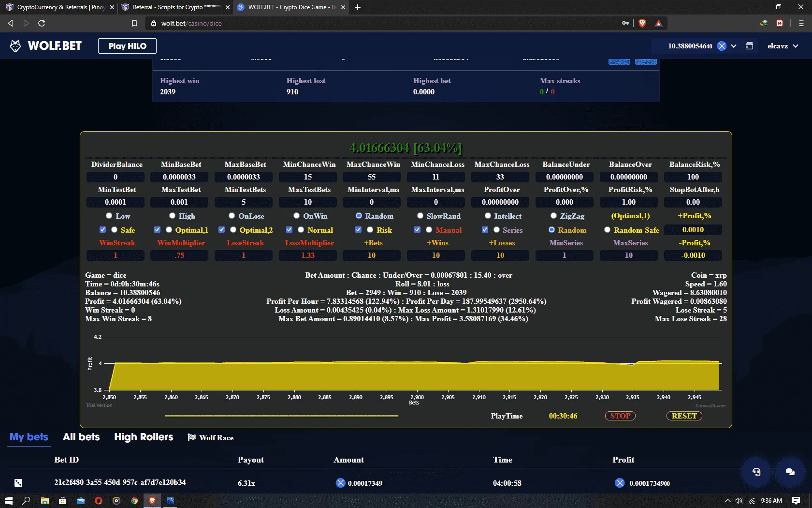Select the OnWin radio option
The width and height of the screenshot is (812, 508).
(x=296, y=216)
